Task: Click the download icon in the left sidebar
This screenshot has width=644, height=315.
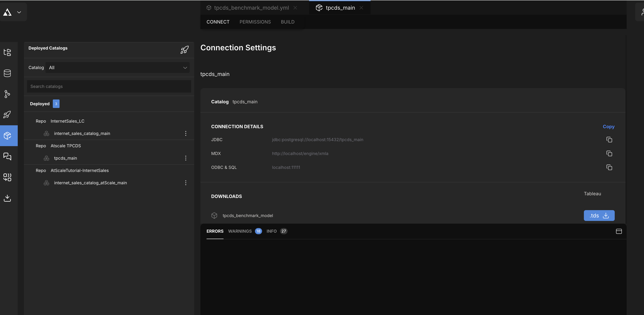Action: (x=7, y=198)
